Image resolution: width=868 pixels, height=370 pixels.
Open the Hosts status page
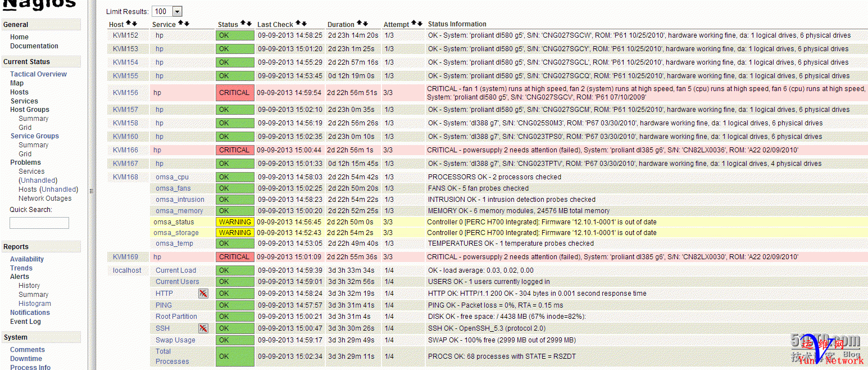(19, 92)
